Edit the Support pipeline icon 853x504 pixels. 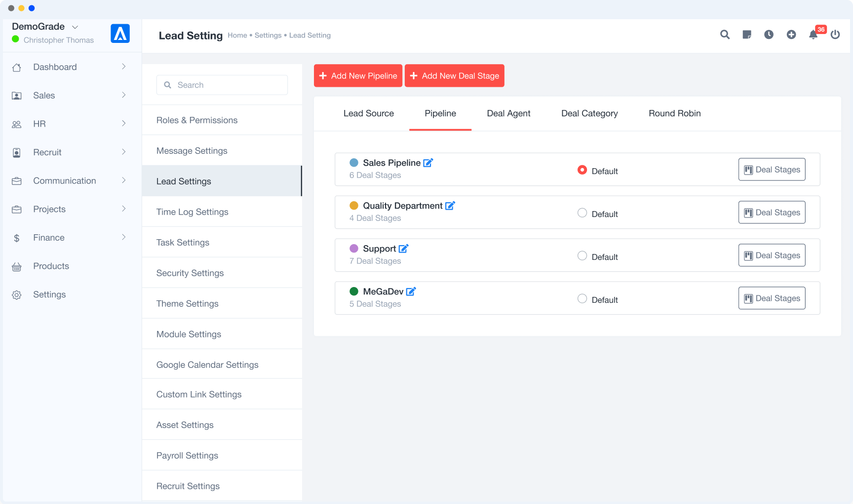(403, 249)
